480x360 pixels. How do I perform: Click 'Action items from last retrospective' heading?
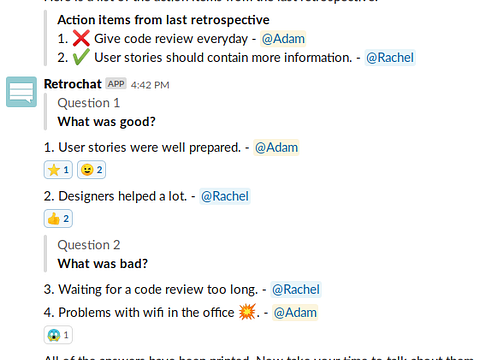(163, 20)
